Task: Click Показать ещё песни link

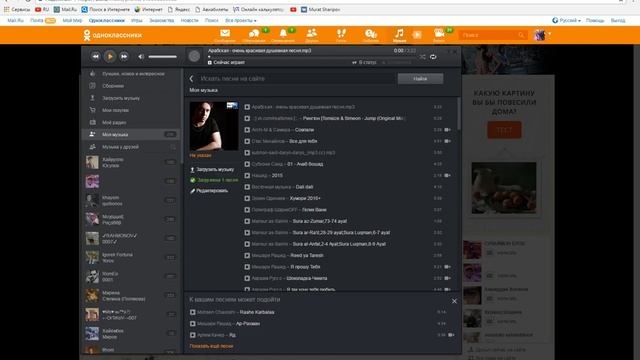Action: pos(211,346)
